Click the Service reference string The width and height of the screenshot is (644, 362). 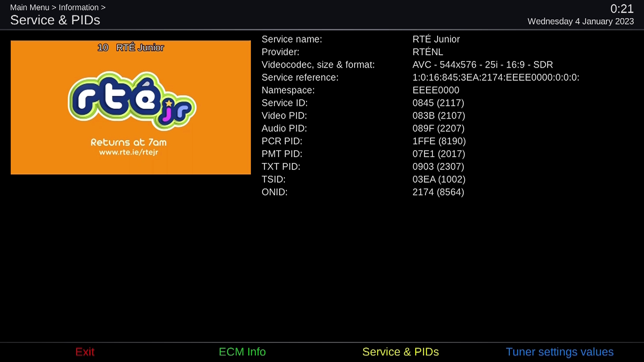(496, 77)
